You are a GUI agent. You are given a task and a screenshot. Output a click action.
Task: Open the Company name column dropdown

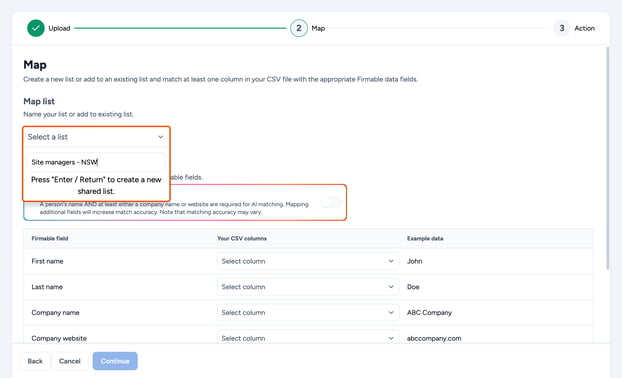point(308,313)
